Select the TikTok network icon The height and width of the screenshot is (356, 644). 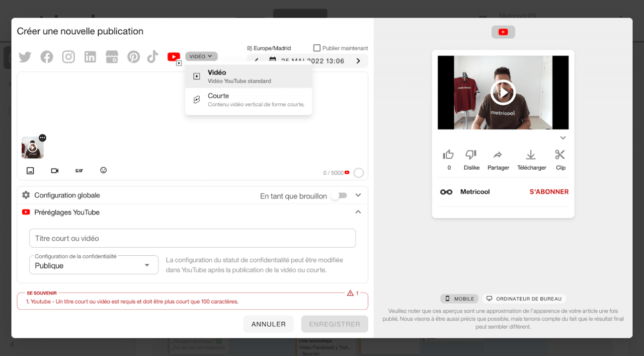pos(152,57)
